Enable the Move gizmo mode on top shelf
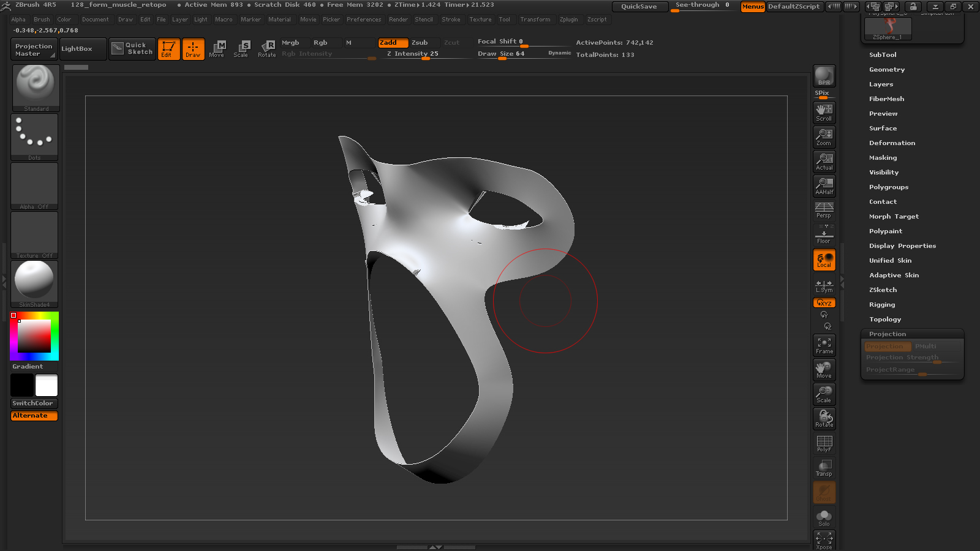 pyautogui.click(x=217, y=49)
